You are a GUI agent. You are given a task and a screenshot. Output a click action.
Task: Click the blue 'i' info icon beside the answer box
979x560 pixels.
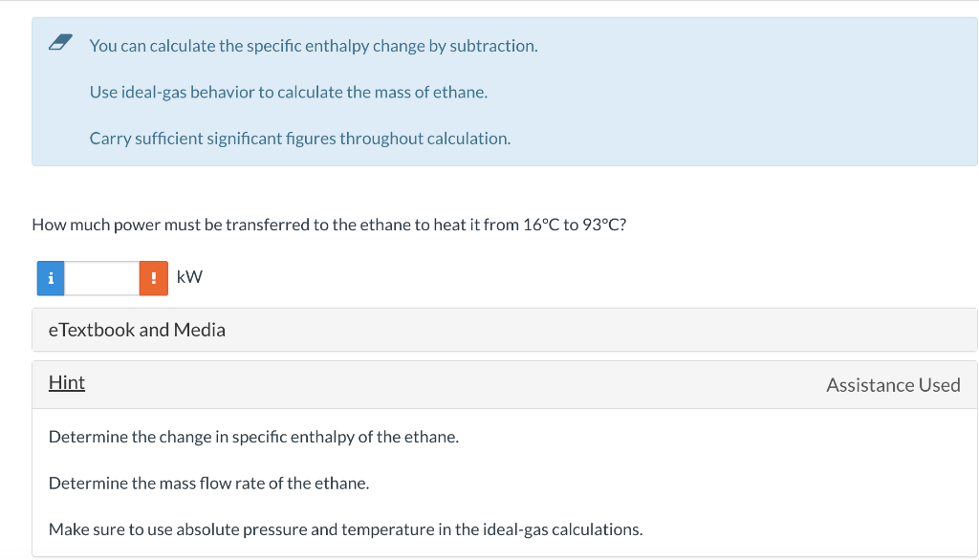tap(50, 277)
